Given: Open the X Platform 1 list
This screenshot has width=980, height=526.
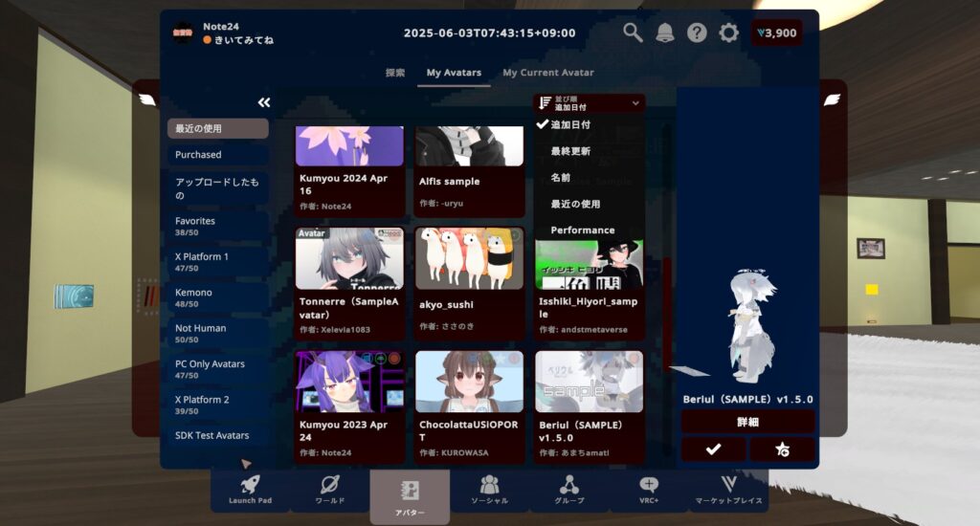Looking at the screenshot, I should [x=217, y=262].
